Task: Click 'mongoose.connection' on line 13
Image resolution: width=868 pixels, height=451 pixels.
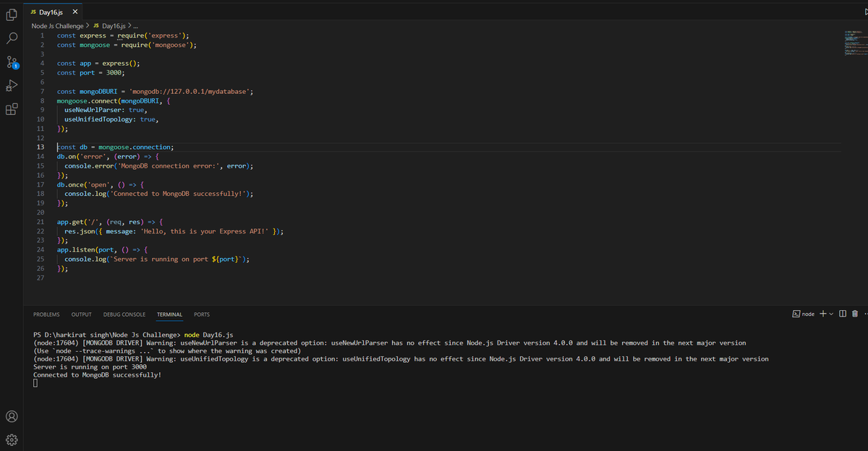Action: click(x=135, y=147)
